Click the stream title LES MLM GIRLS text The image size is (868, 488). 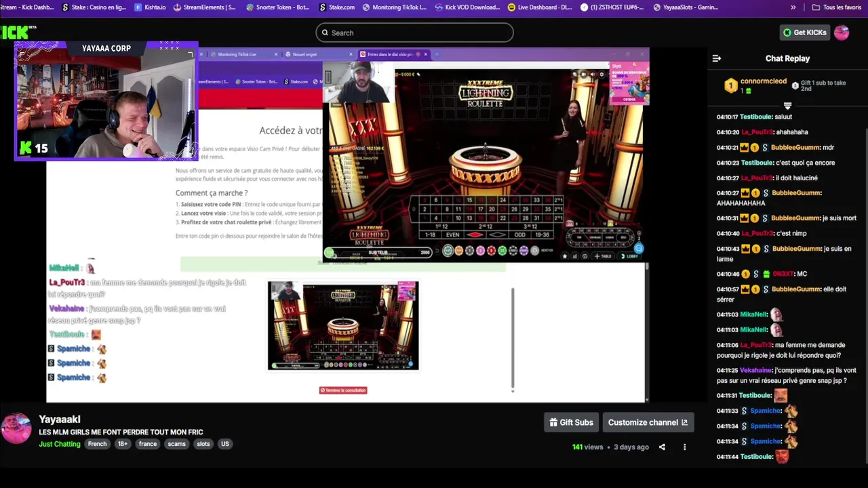121,432
